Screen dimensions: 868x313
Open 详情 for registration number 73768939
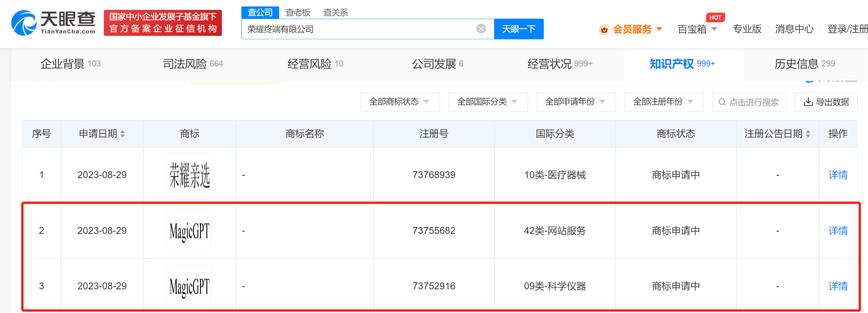pos(838,175)
